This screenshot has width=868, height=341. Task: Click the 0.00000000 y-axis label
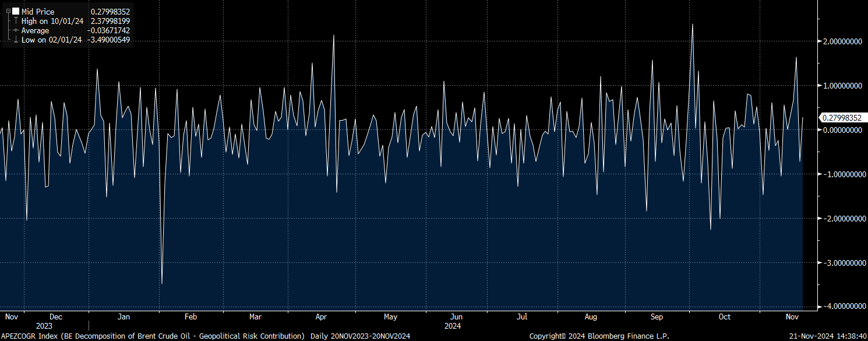[x=842, y=130]
